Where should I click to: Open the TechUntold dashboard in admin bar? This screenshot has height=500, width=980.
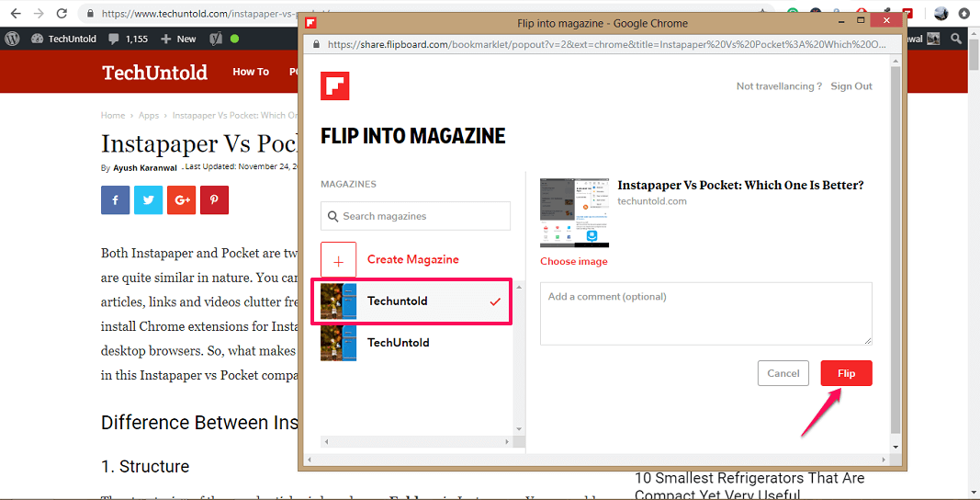point(63,39)
